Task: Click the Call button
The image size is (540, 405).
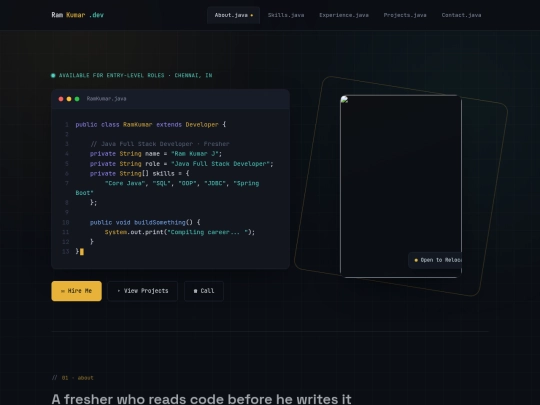Action: coord(204,291)
